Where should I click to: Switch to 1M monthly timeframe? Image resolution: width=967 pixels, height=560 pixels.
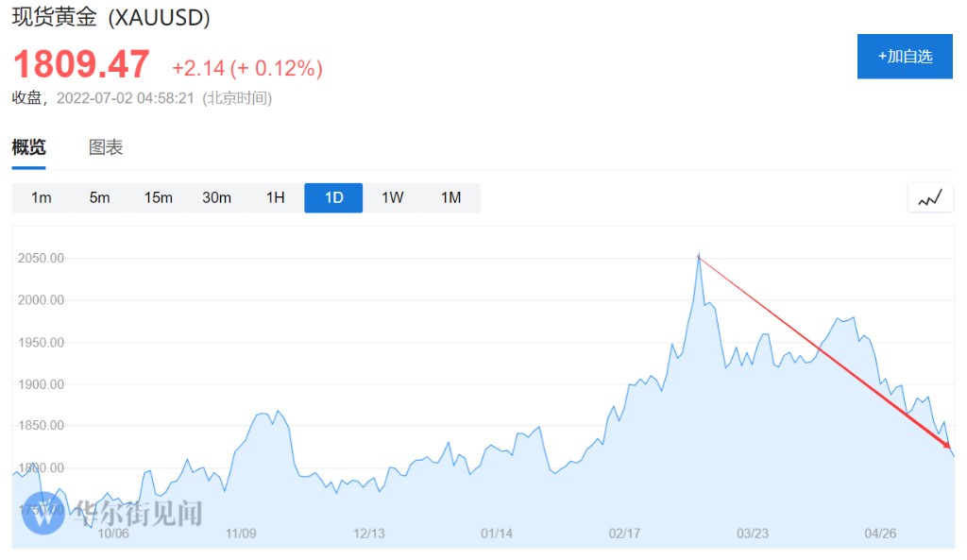pyautogui.click(x=450, y=198)
